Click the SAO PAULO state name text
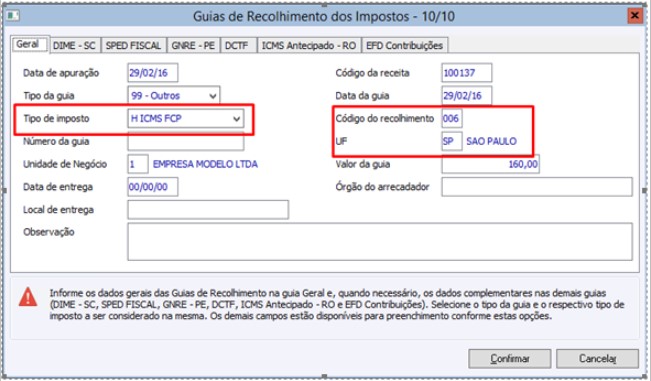 pos(492,142)
